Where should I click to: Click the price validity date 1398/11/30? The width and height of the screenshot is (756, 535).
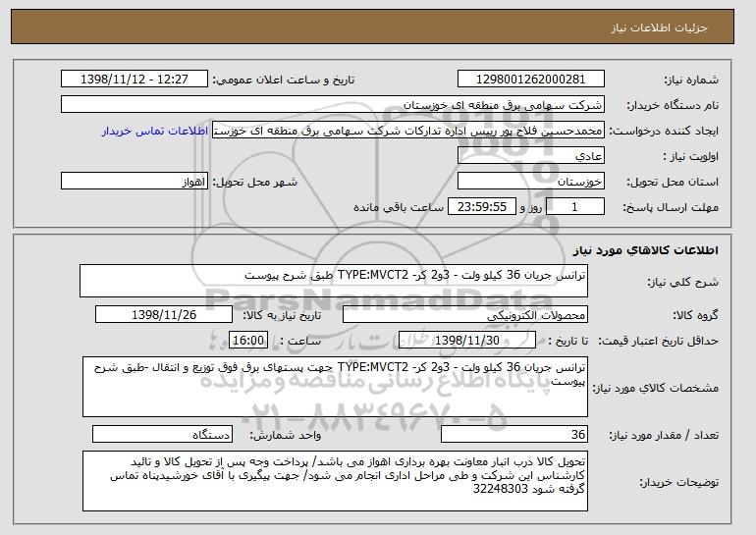[467, 341]
